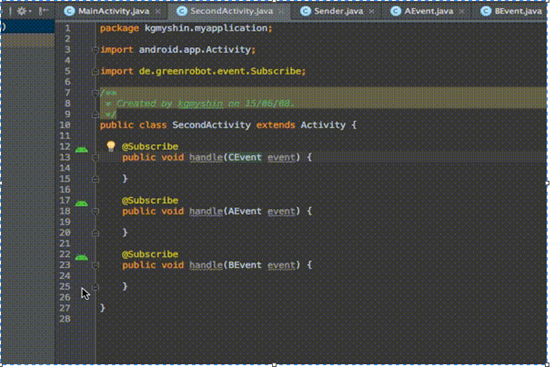554x367 pixels.
Task: Click the fold end marker at line 25
Action: click(95, 287)
